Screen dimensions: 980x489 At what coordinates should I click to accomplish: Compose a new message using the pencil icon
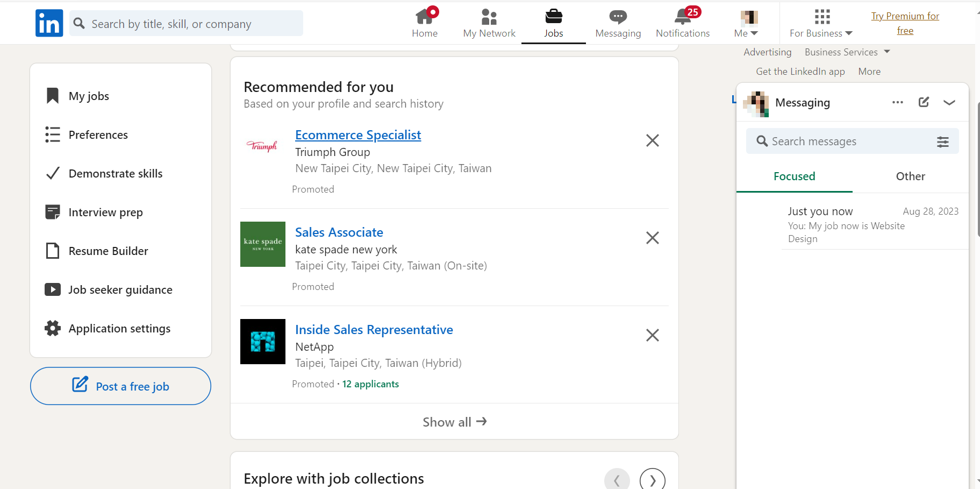coord(924,102)
